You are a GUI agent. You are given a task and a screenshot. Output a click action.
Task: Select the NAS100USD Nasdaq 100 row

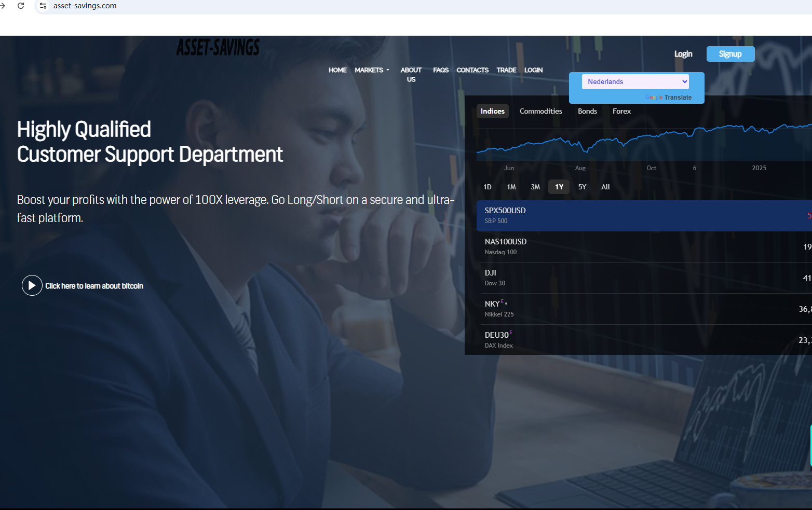pos(644,247)
